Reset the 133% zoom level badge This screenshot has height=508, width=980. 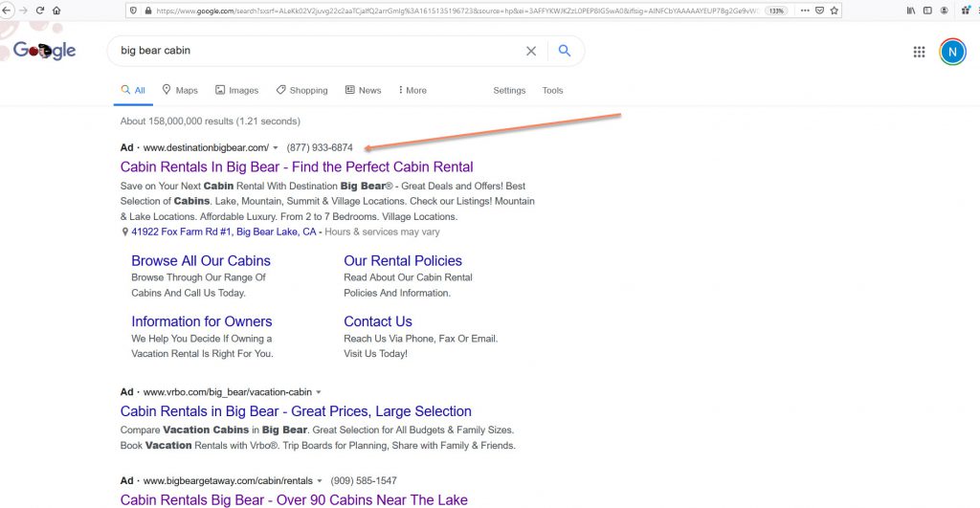point(776,11)
